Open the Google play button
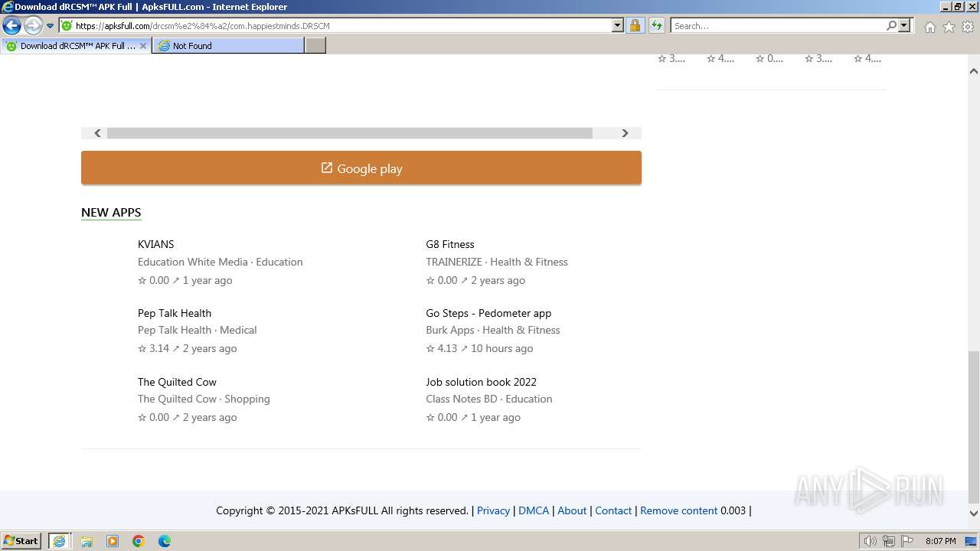Screen dimensions: 980x551 pos(361,168)
